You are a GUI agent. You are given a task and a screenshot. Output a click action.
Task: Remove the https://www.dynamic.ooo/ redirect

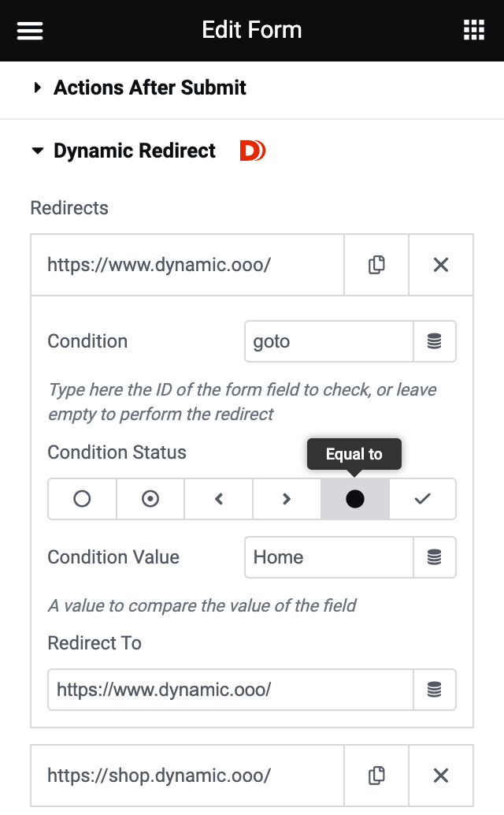point(440,265)
